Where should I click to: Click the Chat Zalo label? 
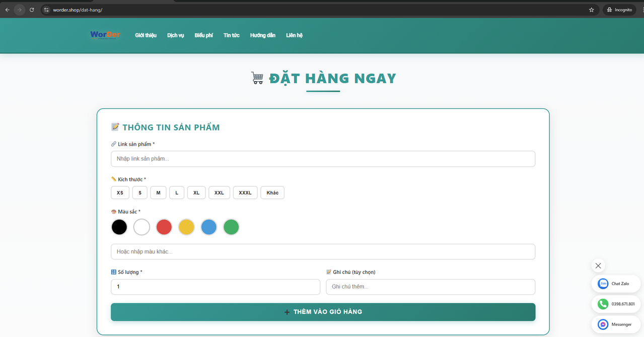[x=620, y=284]
